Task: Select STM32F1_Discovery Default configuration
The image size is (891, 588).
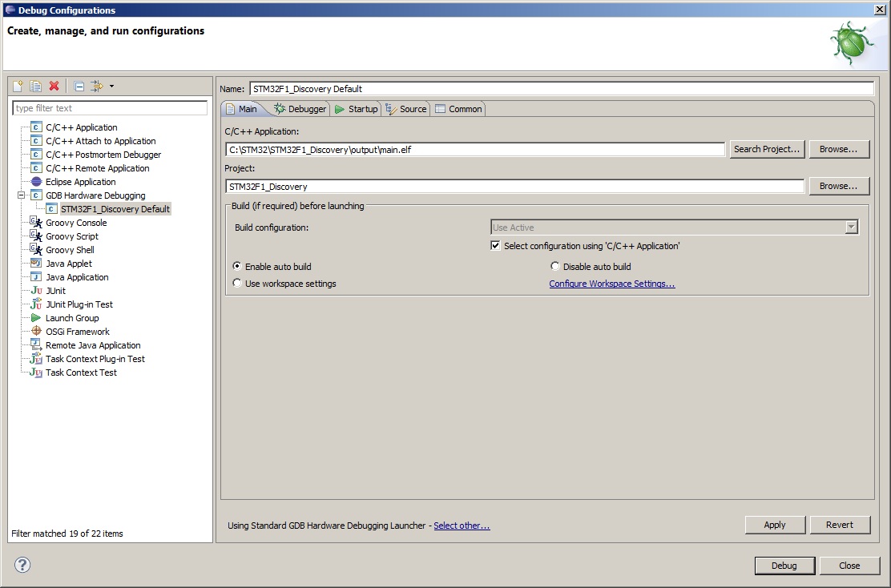Action: [115, 209]
